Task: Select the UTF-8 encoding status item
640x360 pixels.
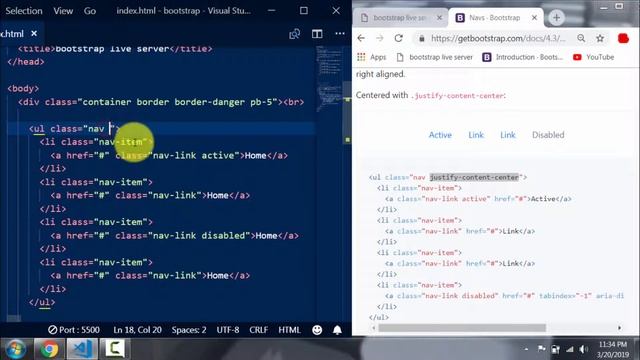Action: pyautogui.click(x=228, y=330)
